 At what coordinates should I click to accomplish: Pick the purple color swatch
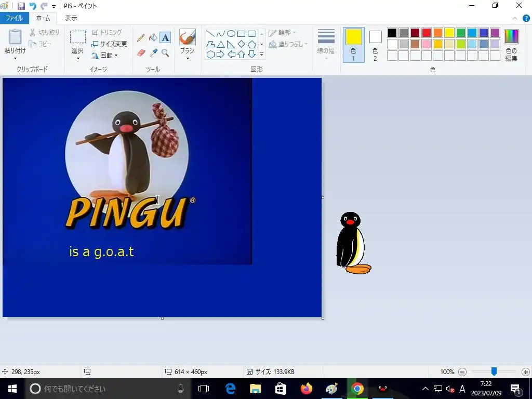[495, 33]
